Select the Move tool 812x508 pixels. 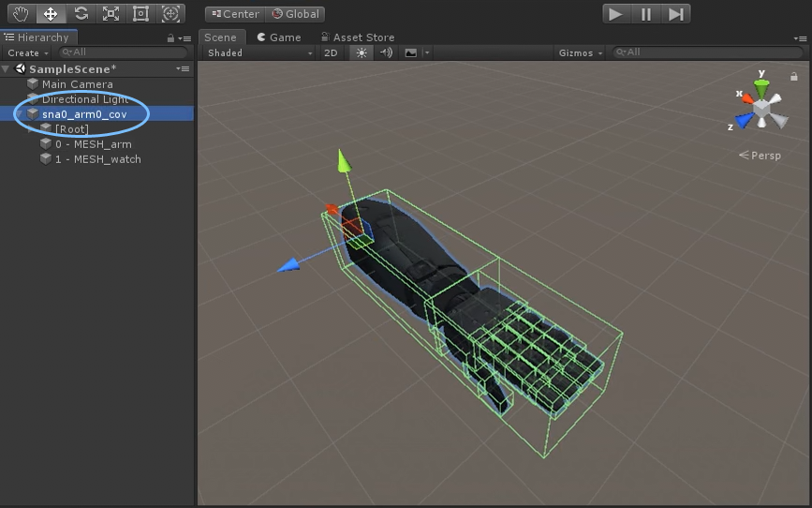(x=51, y=13)
